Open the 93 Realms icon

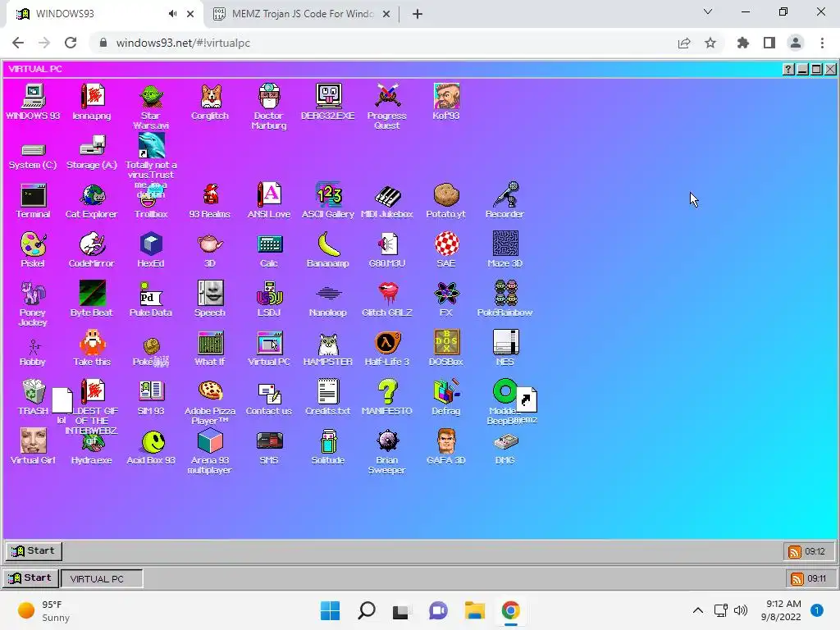pyautogui.click(x=210, y=195)
